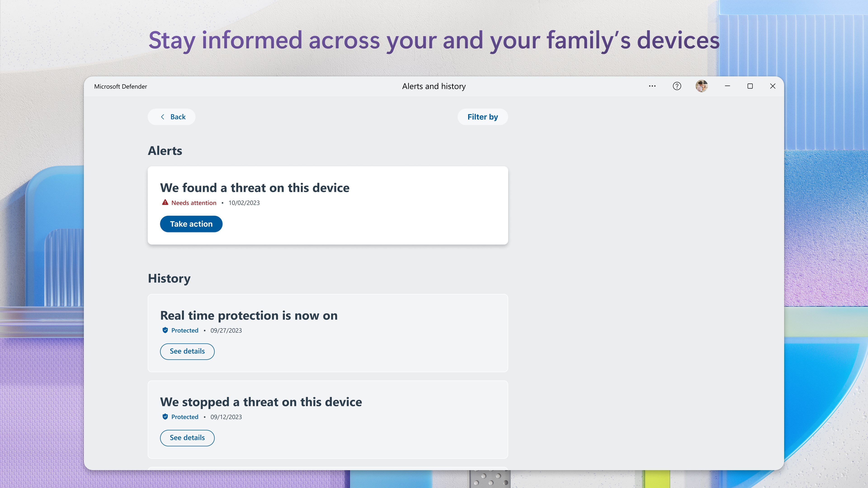Click the date 10/02/2023 on the alert
Image resolution: width=868 pixels, height=488 pixels.
(x=244, y=202)
